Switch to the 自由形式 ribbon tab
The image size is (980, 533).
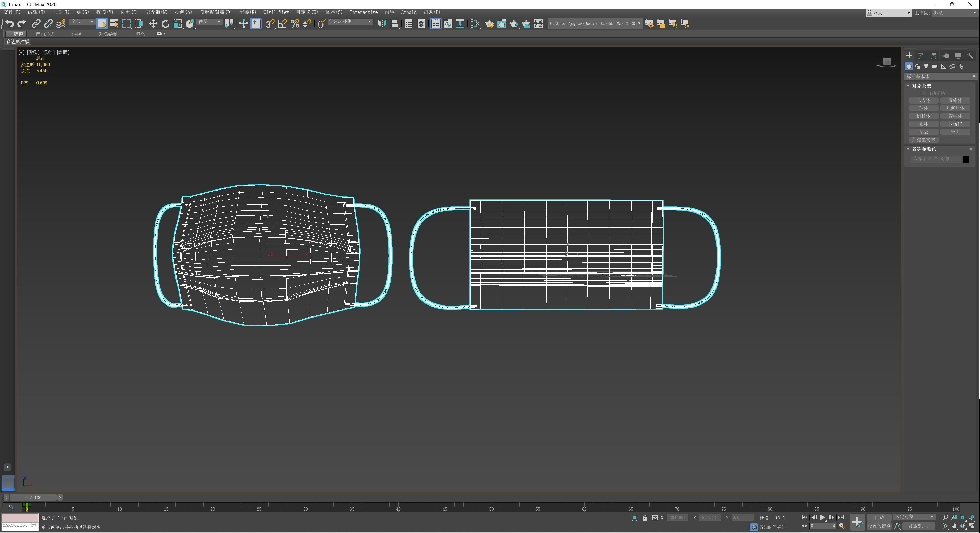45,34
